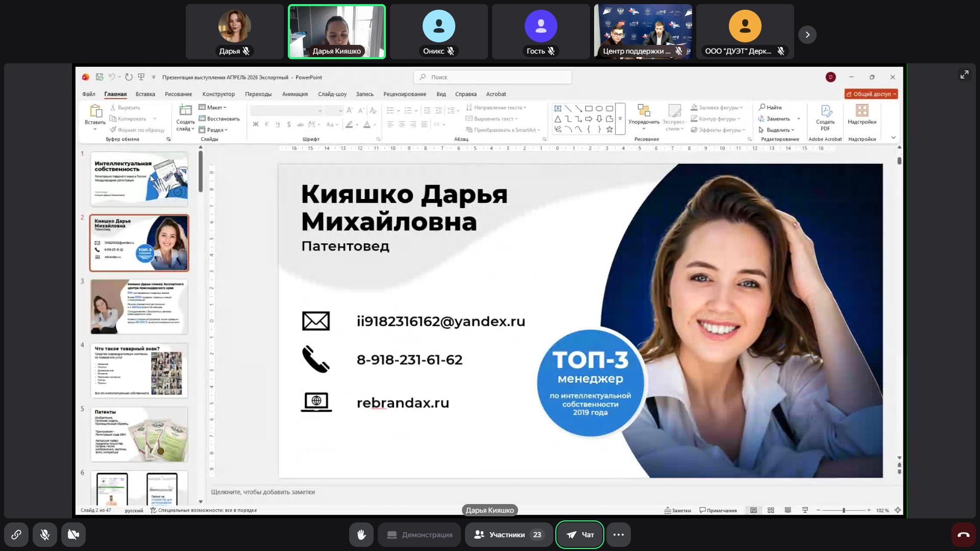Expand shared screen to fullscreen
The height and width of the screenshot is (551, 980).
tap(964, 75)
